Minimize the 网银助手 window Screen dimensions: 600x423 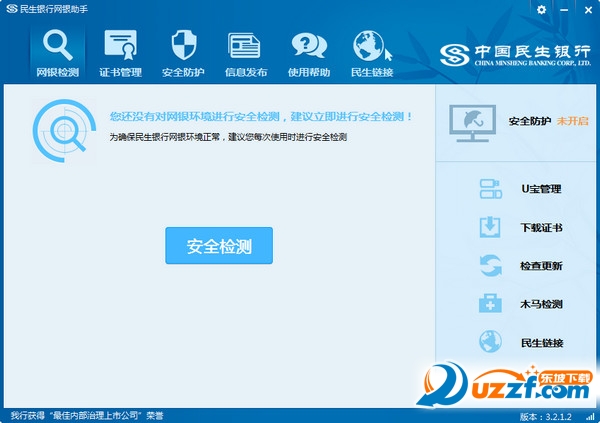coord(563,9)
